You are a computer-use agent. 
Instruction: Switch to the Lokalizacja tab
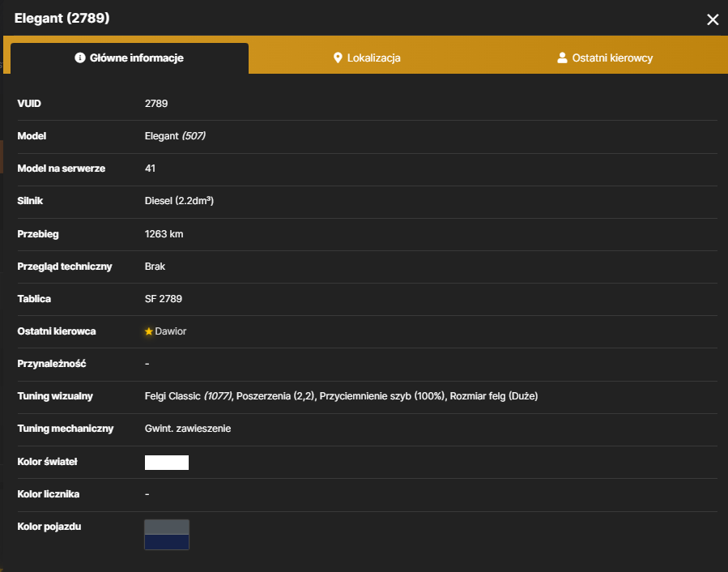coord(367,58)
